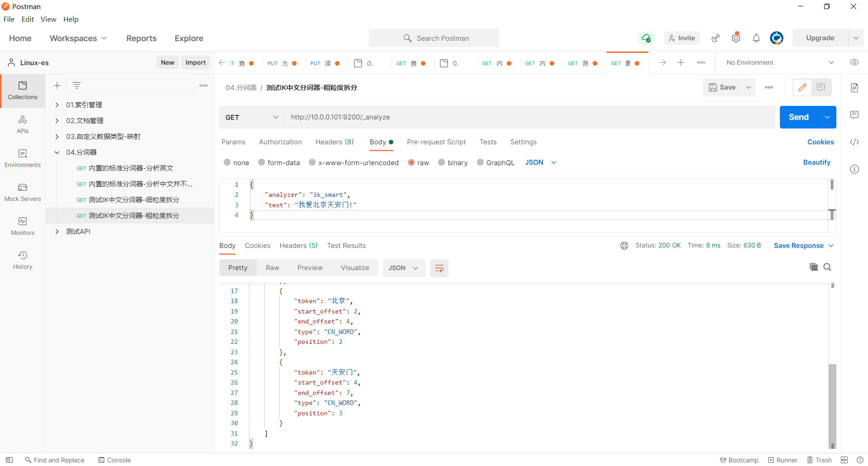Click the Search Postman box
Image resolution: width=868 pixels, height=466 pixels.
tap(434, 38)
